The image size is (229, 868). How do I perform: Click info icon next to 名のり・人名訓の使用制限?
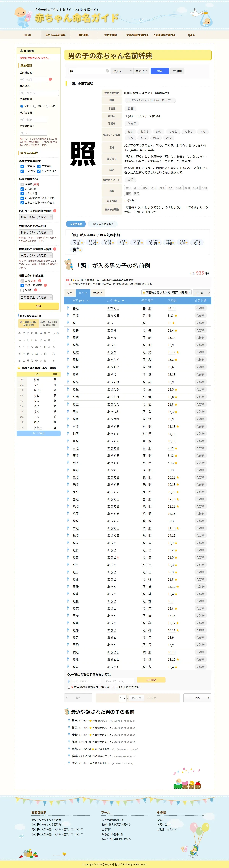click(55, 211)
